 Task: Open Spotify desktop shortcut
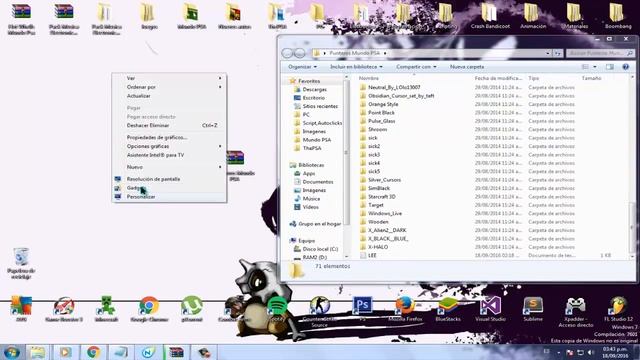[x=277, y=309]
